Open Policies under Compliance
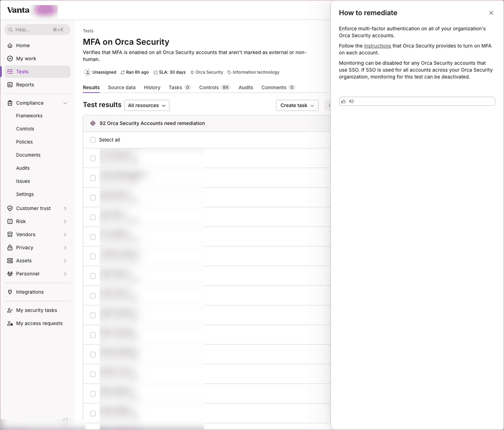 pos(24,142)
